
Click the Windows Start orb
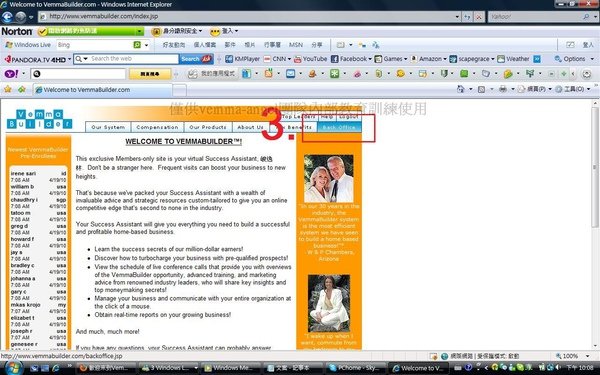coord(13,368)
